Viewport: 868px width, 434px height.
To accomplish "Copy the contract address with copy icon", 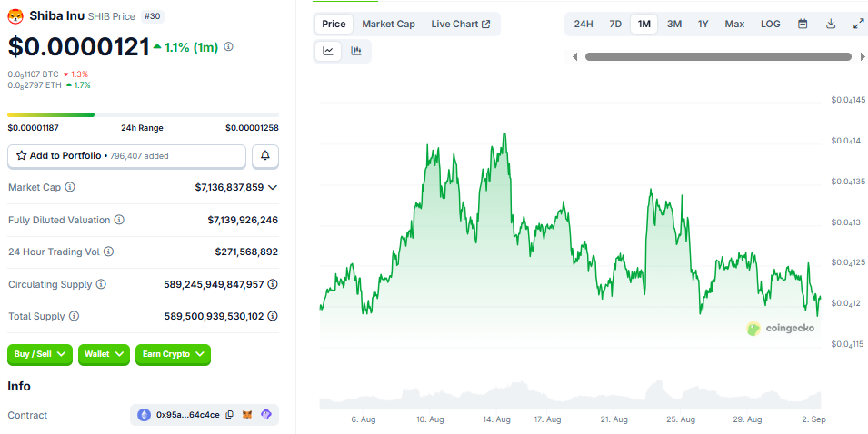I will tap(230, 415).
